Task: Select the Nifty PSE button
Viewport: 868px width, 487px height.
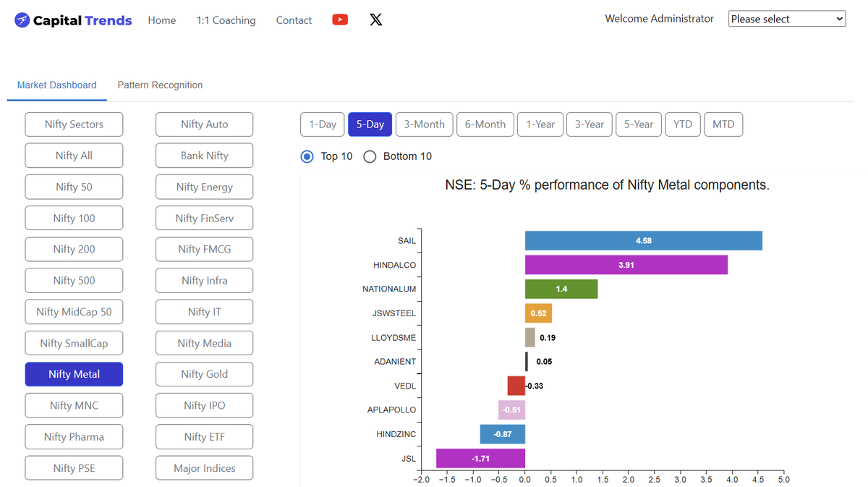Action: click(74, 468)
